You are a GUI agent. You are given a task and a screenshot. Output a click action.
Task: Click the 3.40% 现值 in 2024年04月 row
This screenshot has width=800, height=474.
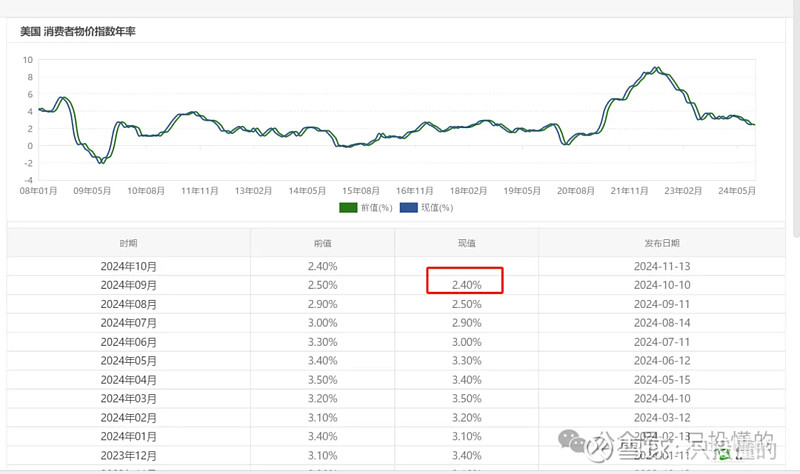click(x=466, y=380)
